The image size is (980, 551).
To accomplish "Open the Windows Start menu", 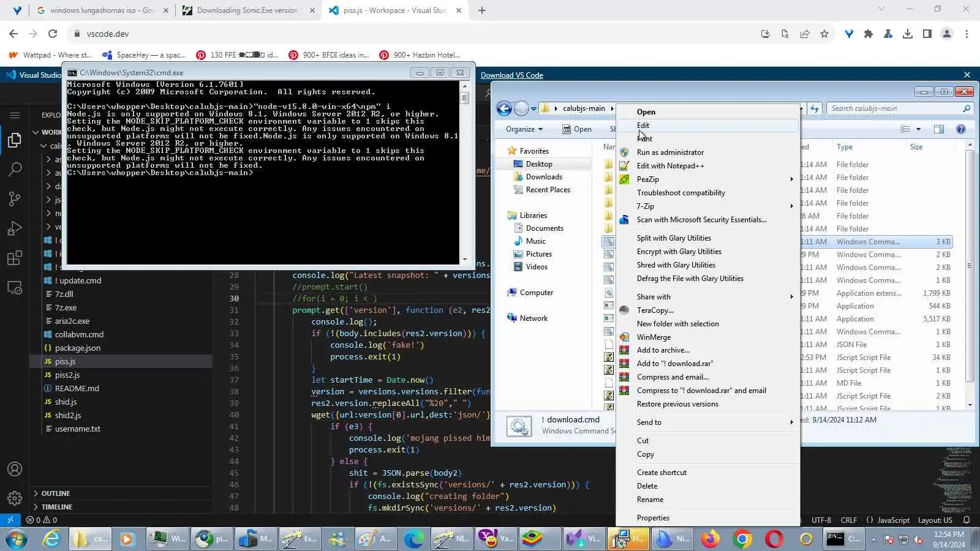I will coord(17,539).
